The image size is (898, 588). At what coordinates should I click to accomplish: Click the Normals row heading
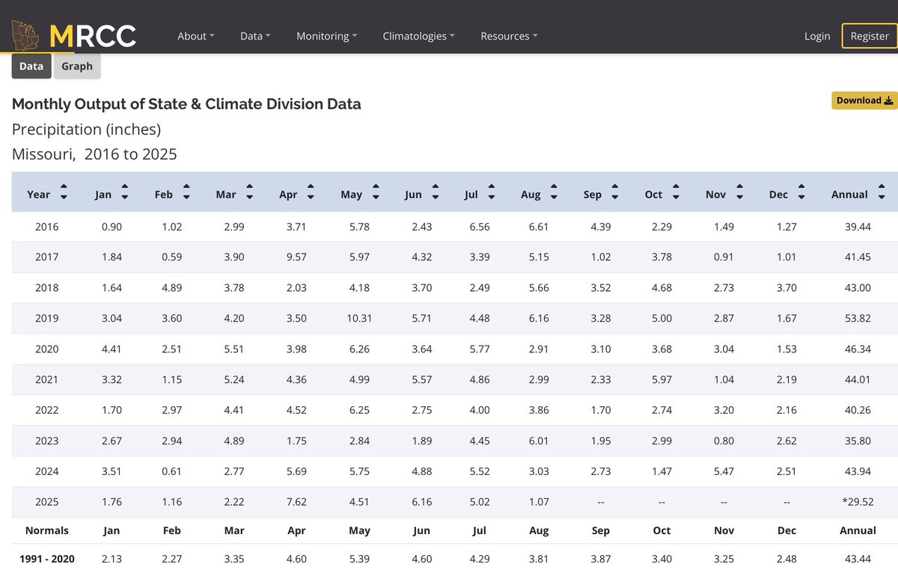click(x=47, y=530)
